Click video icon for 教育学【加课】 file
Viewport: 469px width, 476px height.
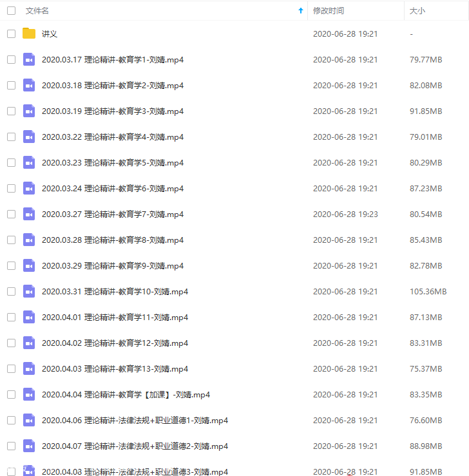point(29,395)
